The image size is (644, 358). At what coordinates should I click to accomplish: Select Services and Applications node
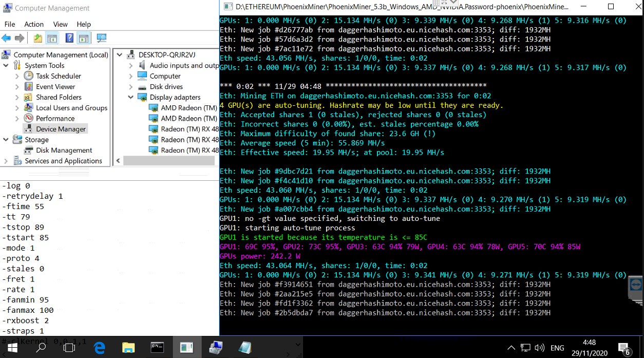63,161
